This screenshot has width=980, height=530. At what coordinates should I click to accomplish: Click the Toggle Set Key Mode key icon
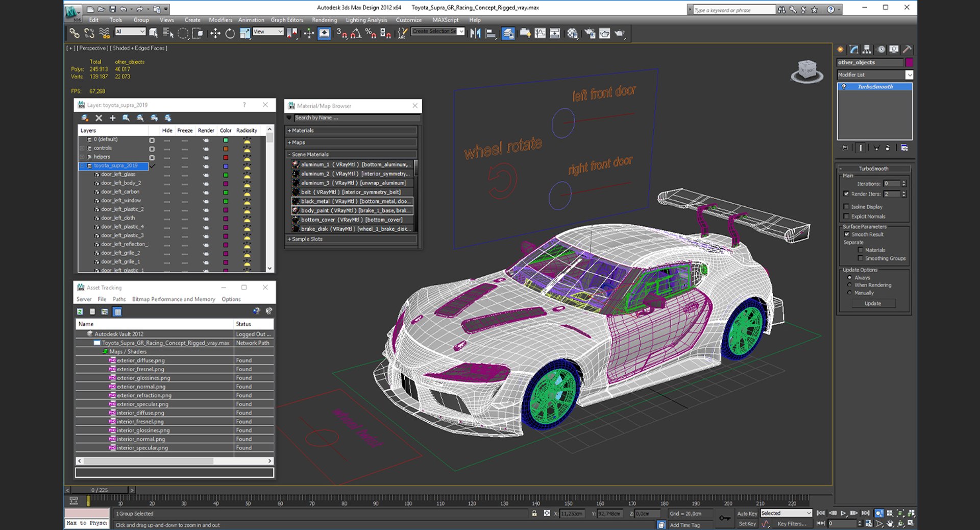click(725, 518)
